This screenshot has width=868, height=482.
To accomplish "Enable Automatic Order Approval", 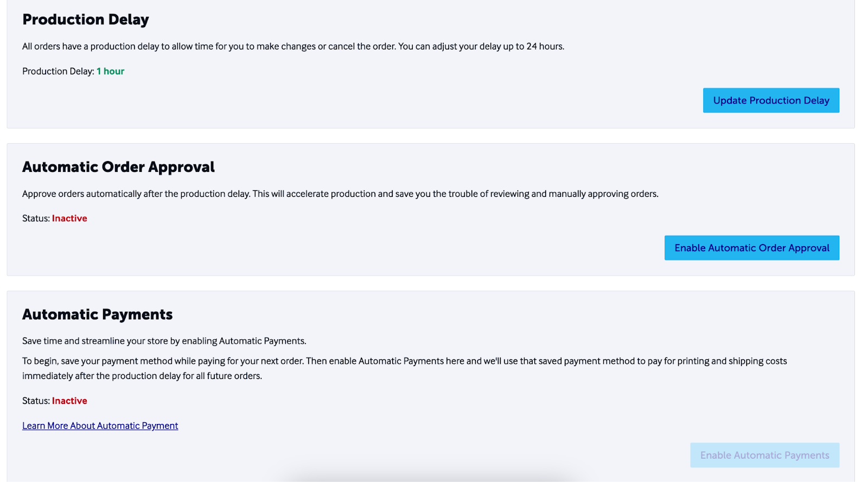I will click(751, 248).
